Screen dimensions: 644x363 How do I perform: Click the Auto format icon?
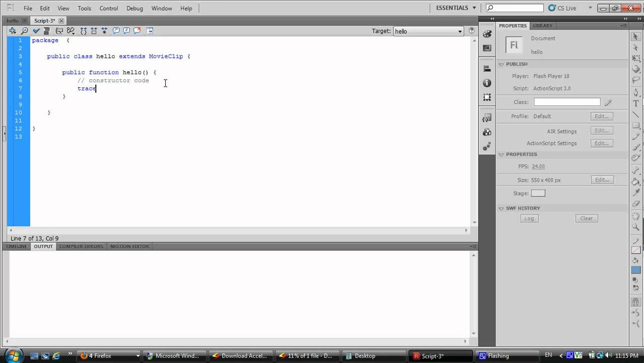[x=46, y=31]
